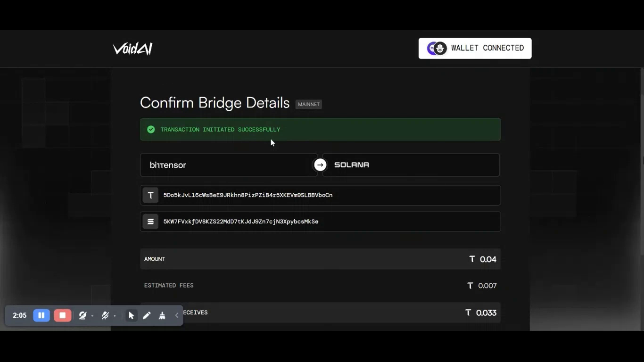Screen dimensions: 644x362
Task: Click the VoidAI logo
Action: click(x=132, y=49)
